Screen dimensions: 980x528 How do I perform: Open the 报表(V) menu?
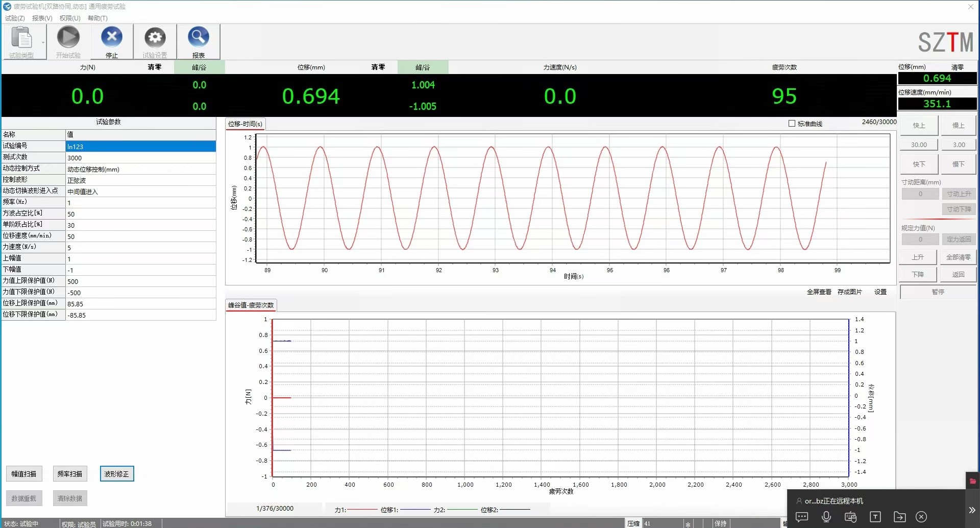click(x=42, y=18)
